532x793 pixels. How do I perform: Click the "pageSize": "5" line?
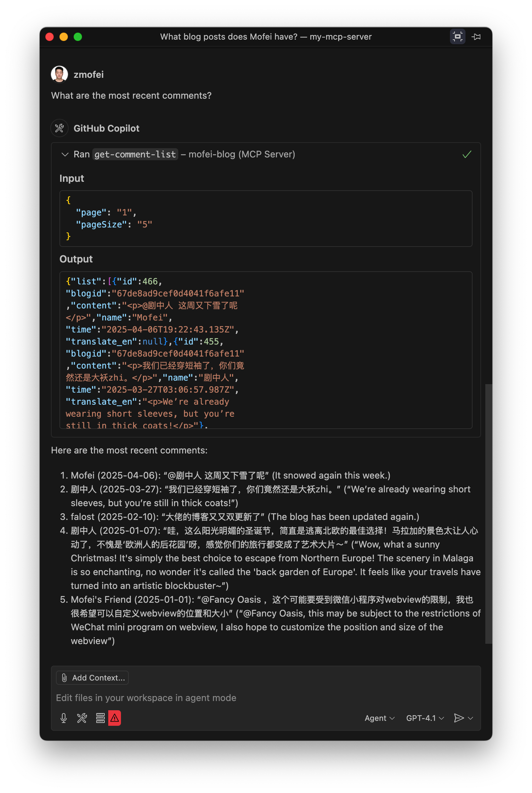point(114,224)
